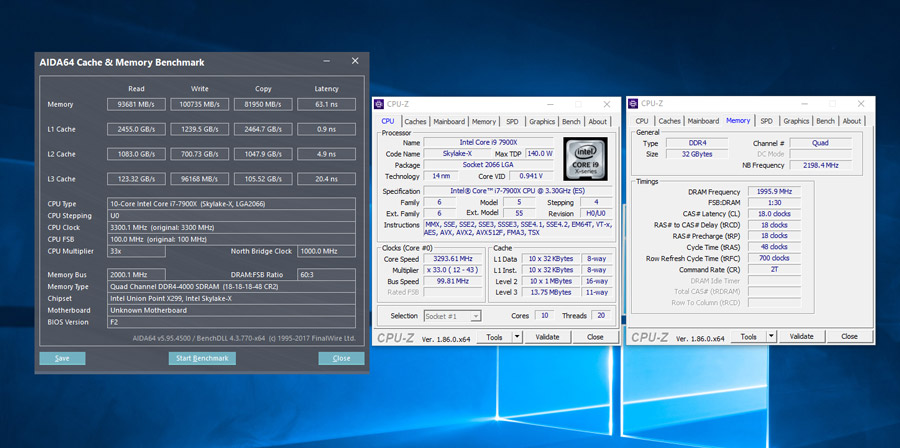The width and height of the screenshot is (900, 448).
Task: Click the Intel Core i9 X-series logo
Action: pyautogui.click(x=585, y=159)
